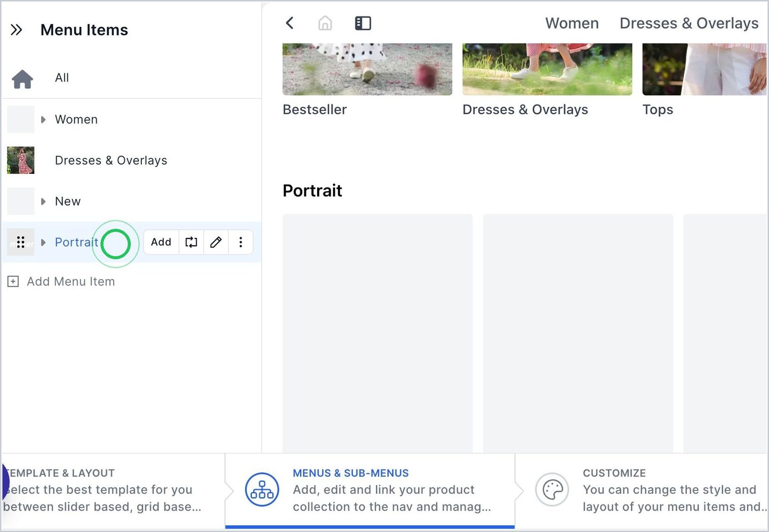769x532 pixels.
Task: Click the Dresses & Overlays sidebar thumbnail
Action: 21,160
